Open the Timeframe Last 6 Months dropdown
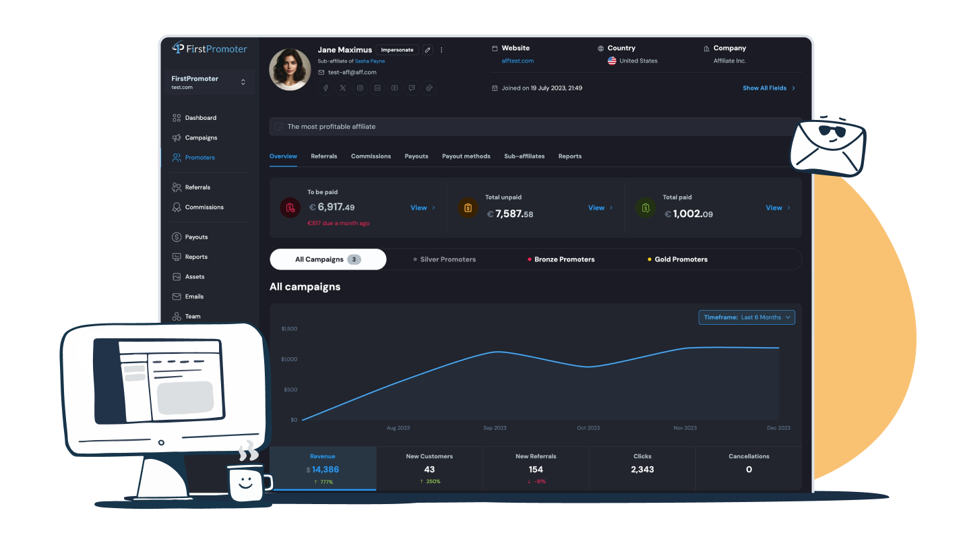Viewport: 963px width, 560px height. tap(747, 317)
